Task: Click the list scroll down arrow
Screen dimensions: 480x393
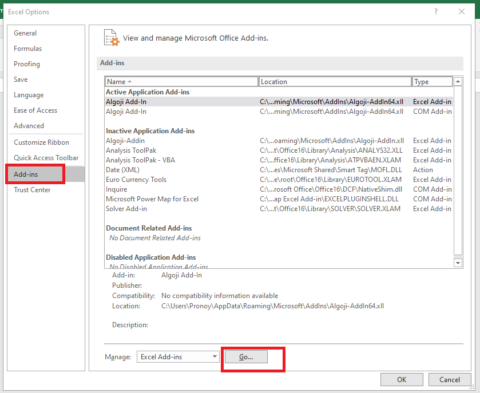Action: coord(458,263)
